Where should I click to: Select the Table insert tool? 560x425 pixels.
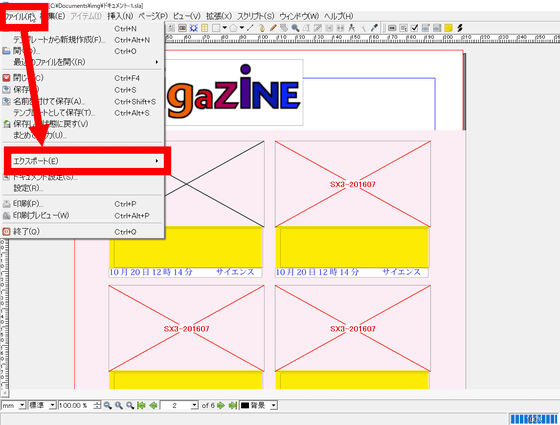click(x=205, y=28)
